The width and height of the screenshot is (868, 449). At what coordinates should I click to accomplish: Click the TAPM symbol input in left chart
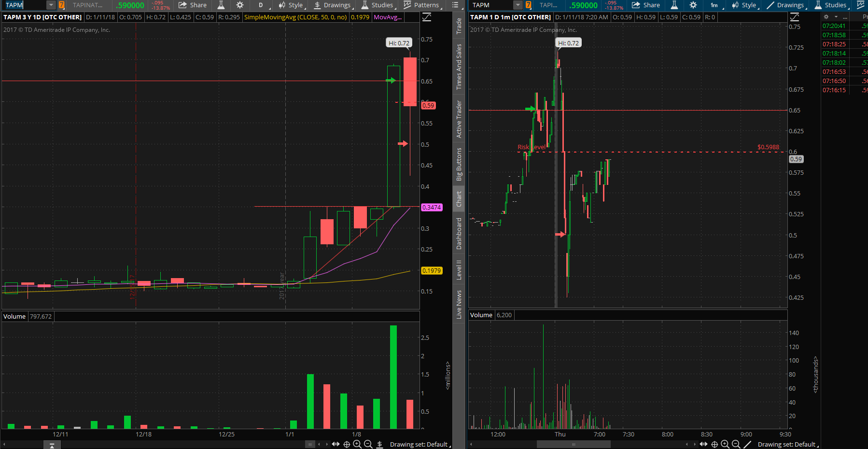point(25,5)
